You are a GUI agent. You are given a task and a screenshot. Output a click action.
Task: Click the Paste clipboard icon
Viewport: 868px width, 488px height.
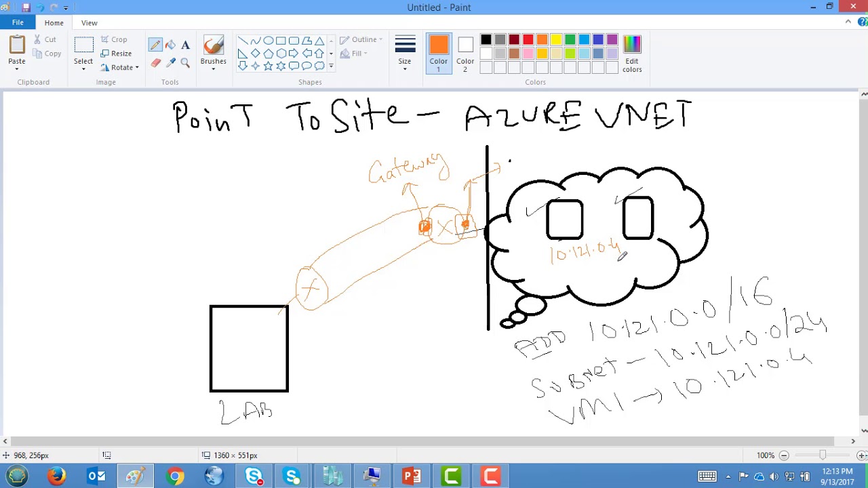(17, 45)
